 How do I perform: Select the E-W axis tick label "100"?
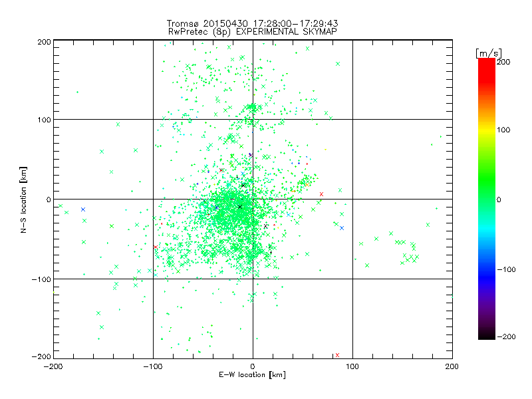(352, 366)
